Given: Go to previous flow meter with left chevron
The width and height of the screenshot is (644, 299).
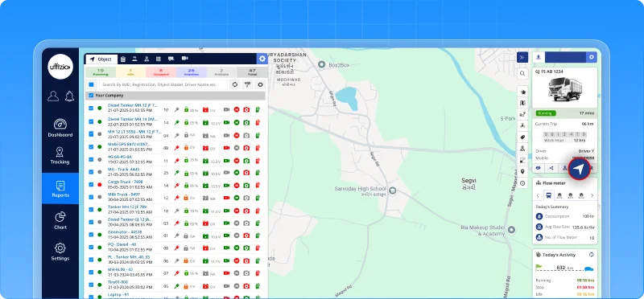Looking at the screenshot, I should point(538,195).
